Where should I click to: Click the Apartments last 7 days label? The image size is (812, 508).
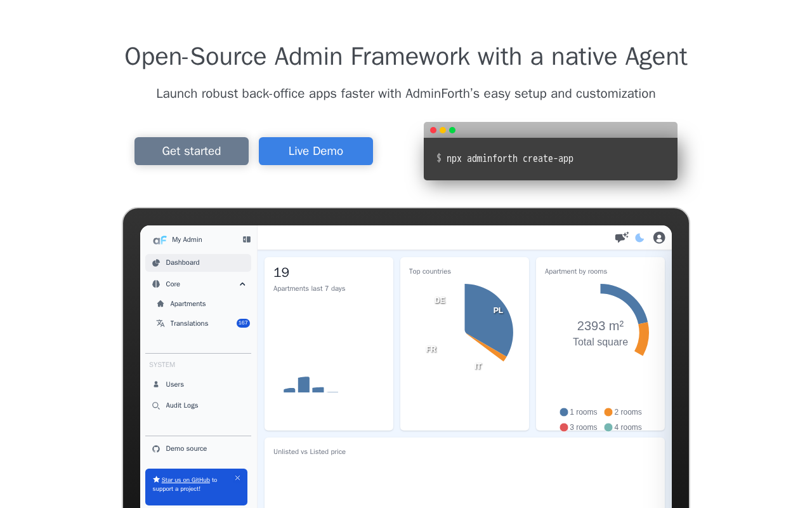tap(310, 289)
